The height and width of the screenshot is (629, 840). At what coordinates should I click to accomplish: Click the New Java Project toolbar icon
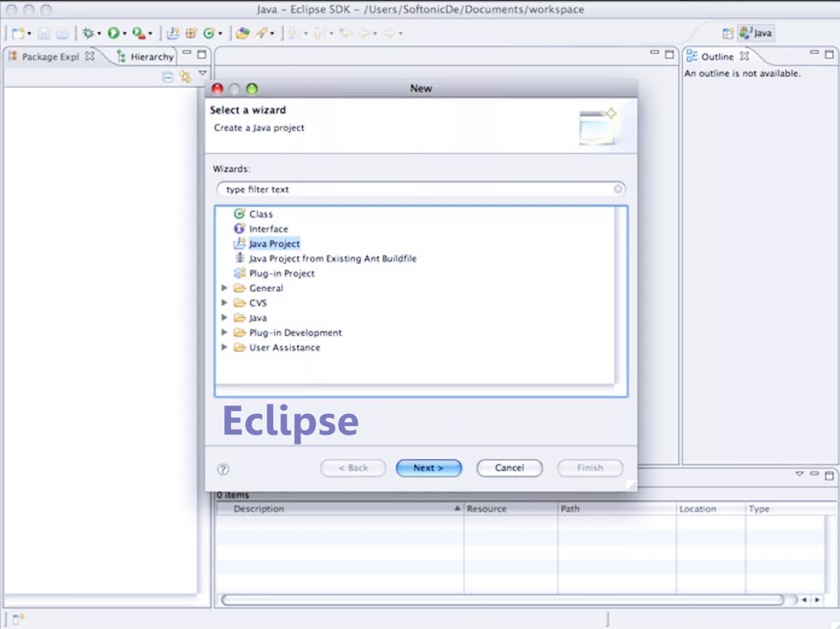172,33
